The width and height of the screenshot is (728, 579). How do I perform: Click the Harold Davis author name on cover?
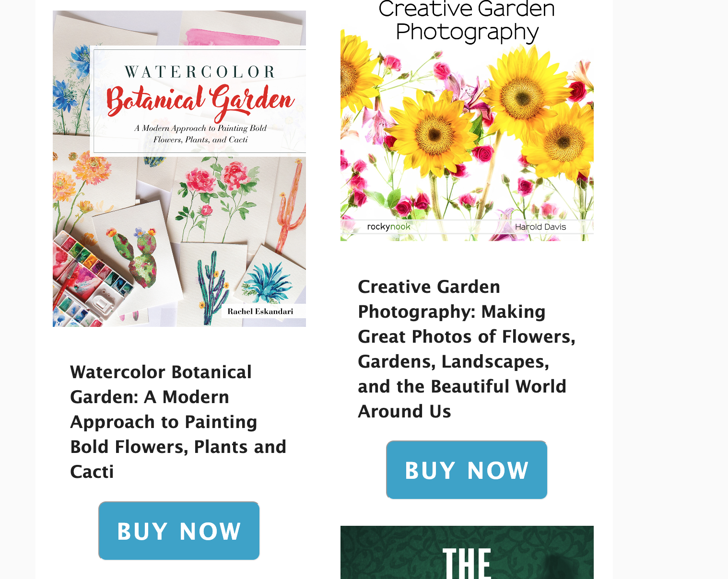[540, 227]
